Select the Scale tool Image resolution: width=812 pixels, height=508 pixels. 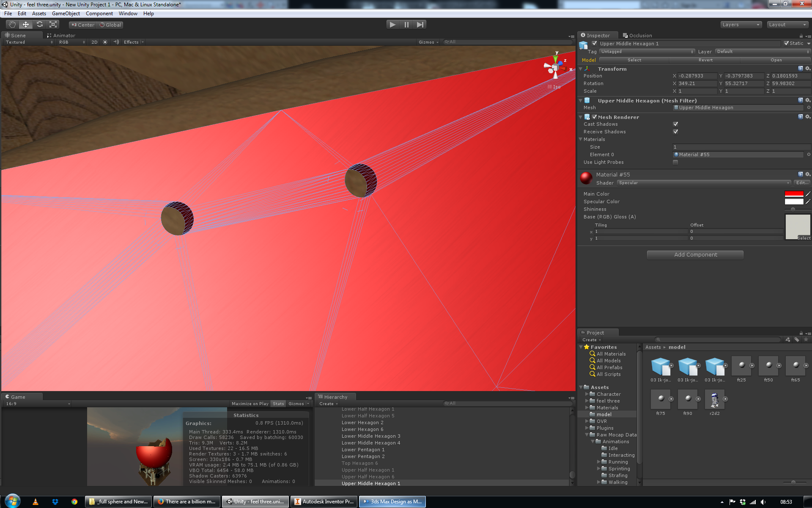pos(53,25)
